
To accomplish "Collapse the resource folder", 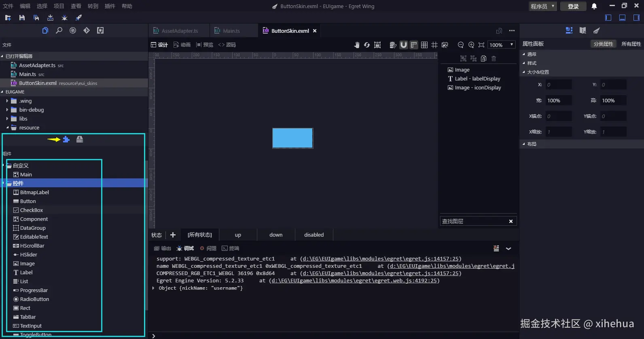I will click(x=7, y=127).
